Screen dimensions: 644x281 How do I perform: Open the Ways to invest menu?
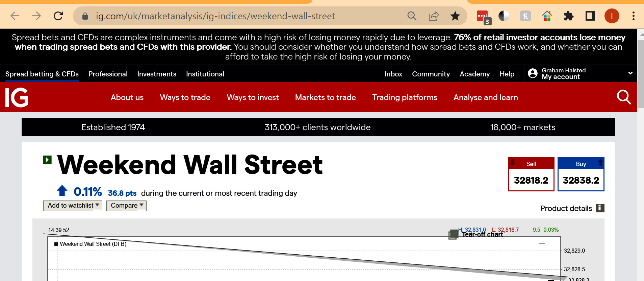pyautogui.click(x=253, y=97)
